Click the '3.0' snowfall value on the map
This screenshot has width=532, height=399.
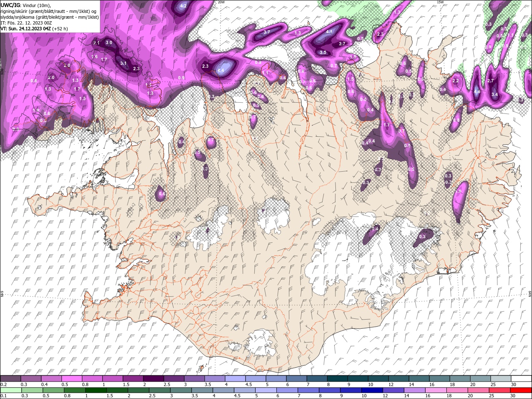pyautogui.click(x=109, y=42)
